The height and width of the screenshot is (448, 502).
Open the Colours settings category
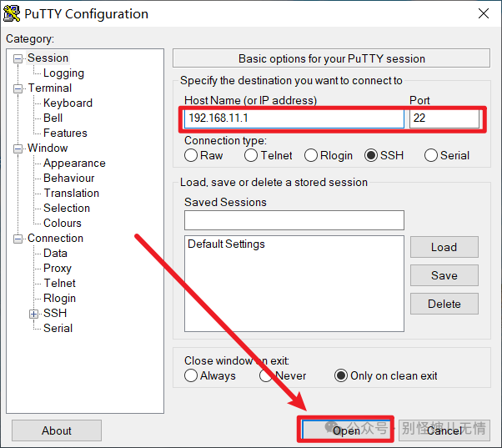(63, 224)
